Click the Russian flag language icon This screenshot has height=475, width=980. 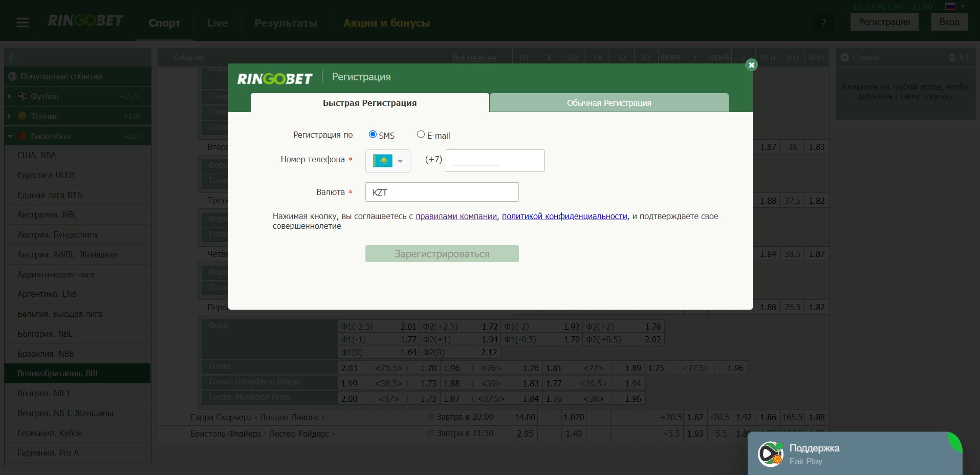(950, 7)
